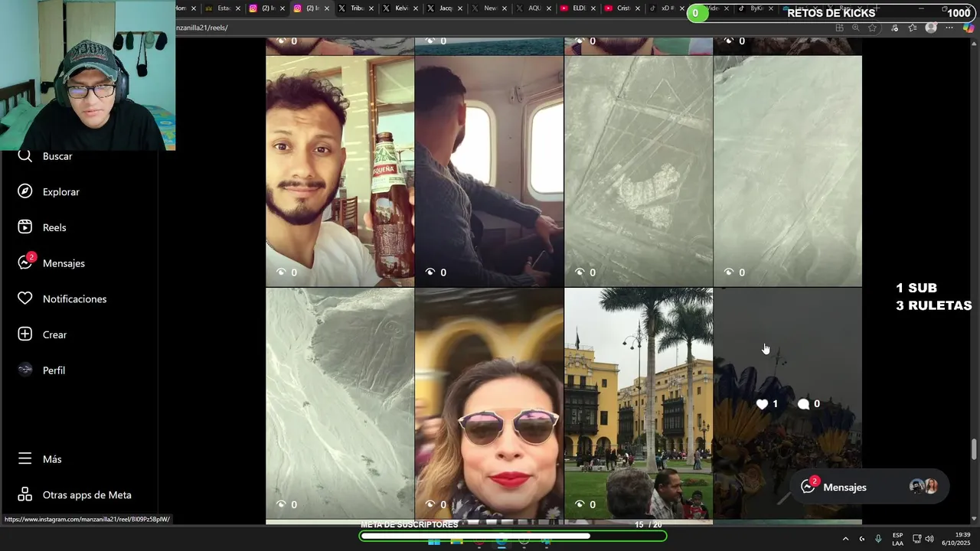Open Notificaciones heart icon
Screen dimensions: 980x551
click(25, 298)
